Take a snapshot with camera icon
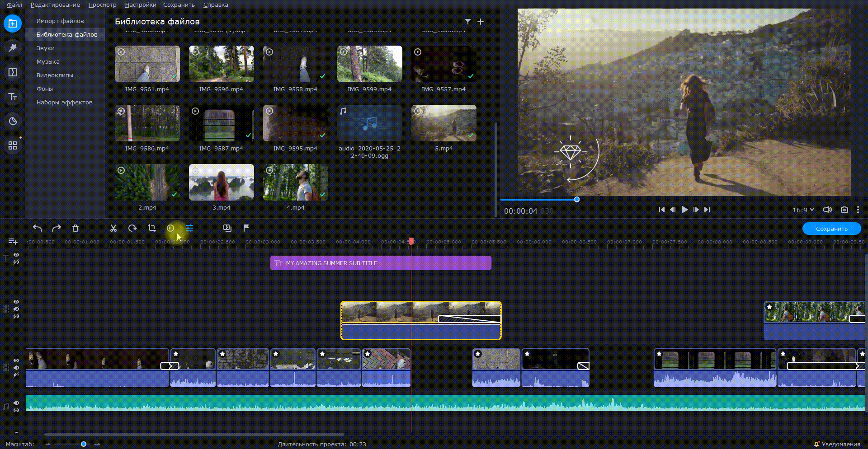 pyautogui.click(x=844, y=210)
